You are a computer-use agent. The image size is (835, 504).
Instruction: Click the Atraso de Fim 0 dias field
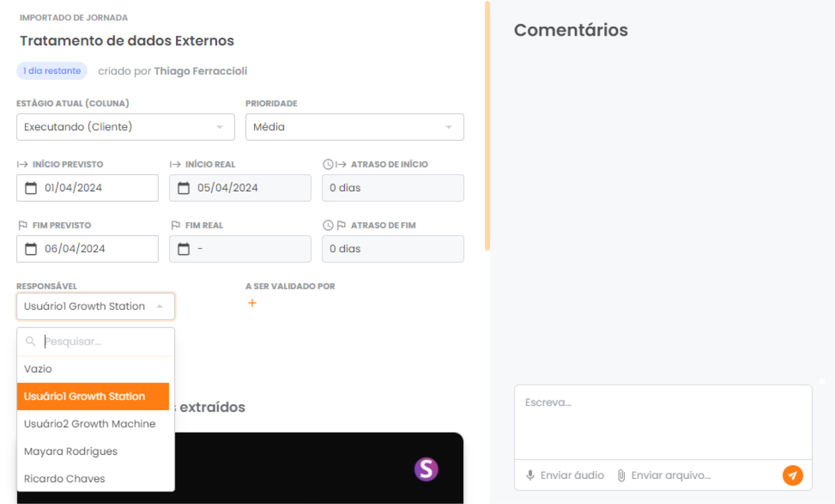click(x=393, y=249)
